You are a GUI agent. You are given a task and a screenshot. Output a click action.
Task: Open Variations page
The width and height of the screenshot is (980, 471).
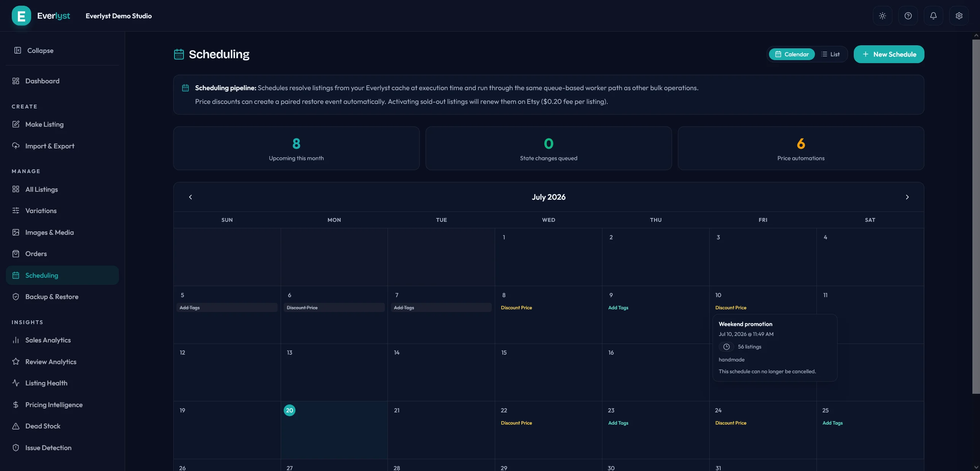pos(62,210)
